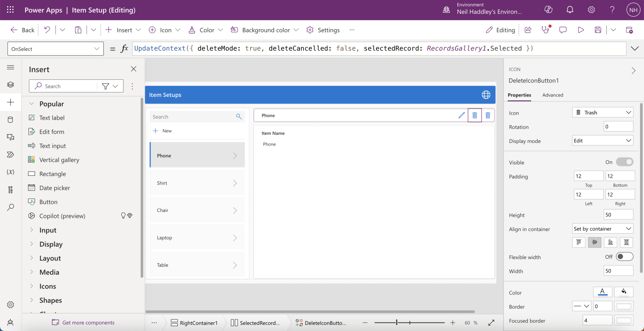Image resolution: width=644 pixels, height=331 pixels.
Task: Click the Preview app play icon
Action: click(581, 30)
